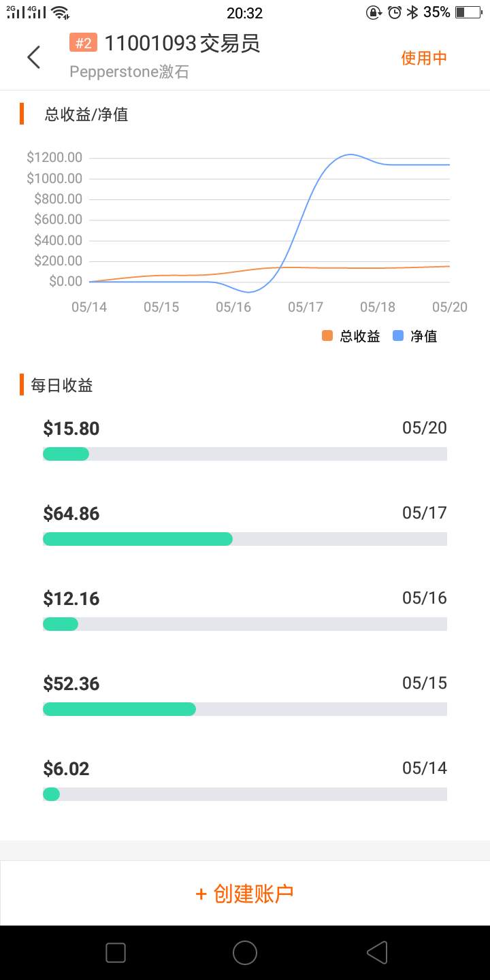Tap the battery icon in status bar
Viewport: 490px width, 980px height.
pos(468,12)
